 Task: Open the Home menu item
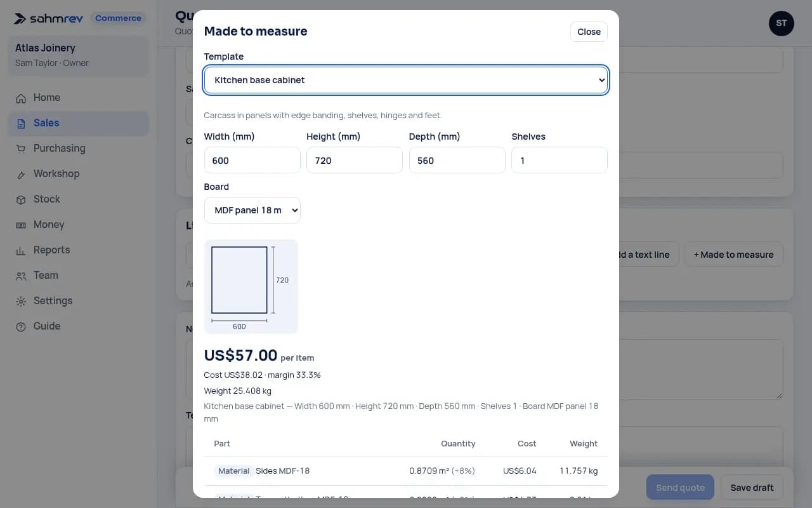78,98
